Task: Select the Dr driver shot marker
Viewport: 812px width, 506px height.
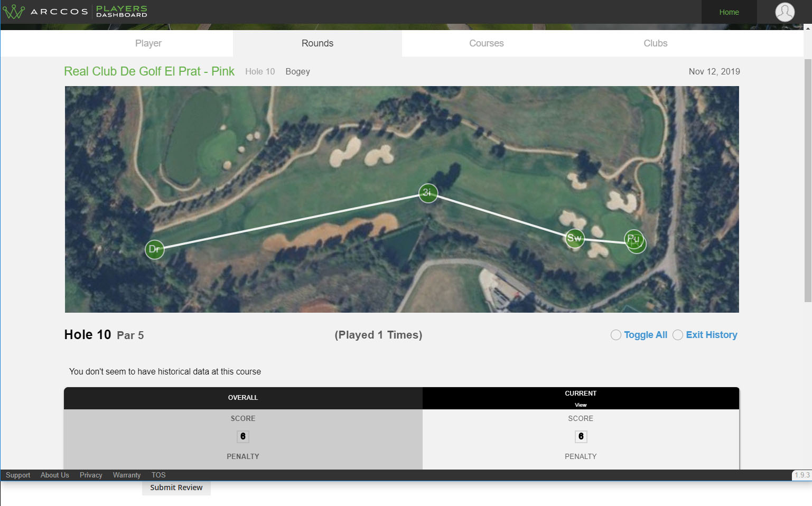Action: [154, 249]
